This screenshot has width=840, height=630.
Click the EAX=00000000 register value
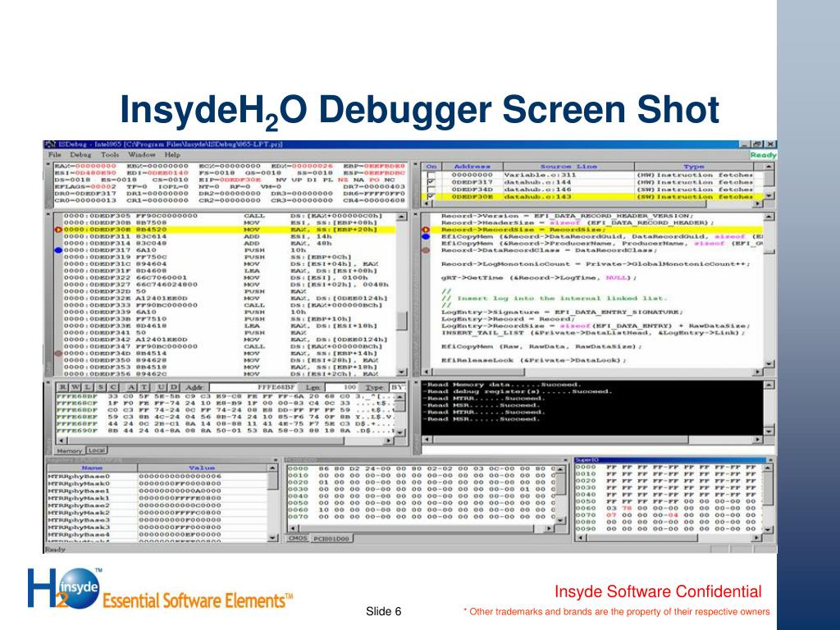coord(85,166)
